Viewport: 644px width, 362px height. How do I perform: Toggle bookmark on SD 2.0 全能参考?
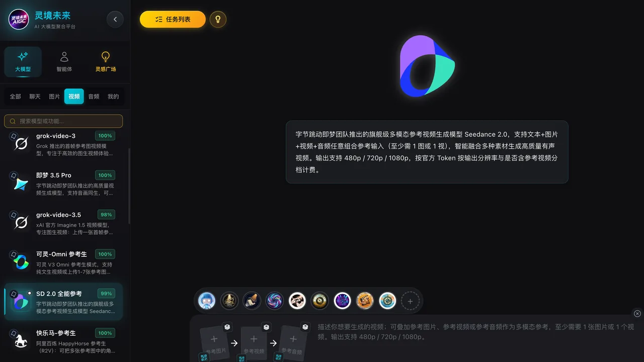point(14,294)
